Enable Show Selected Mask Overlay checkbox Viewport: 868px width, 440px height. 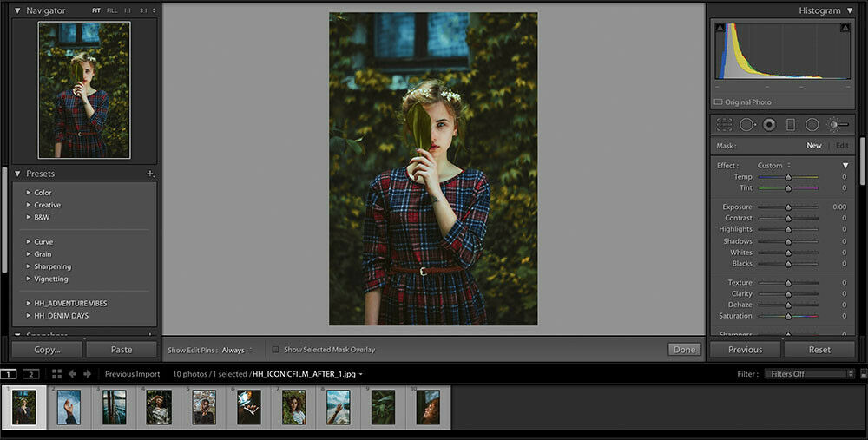tap(276, 350)
